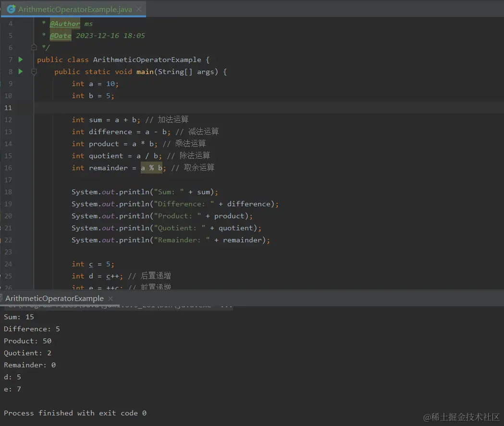Click console output 'Product: 50'
Image resolution: width=504 pixels, height=426 pixels.
coord(28,341)
